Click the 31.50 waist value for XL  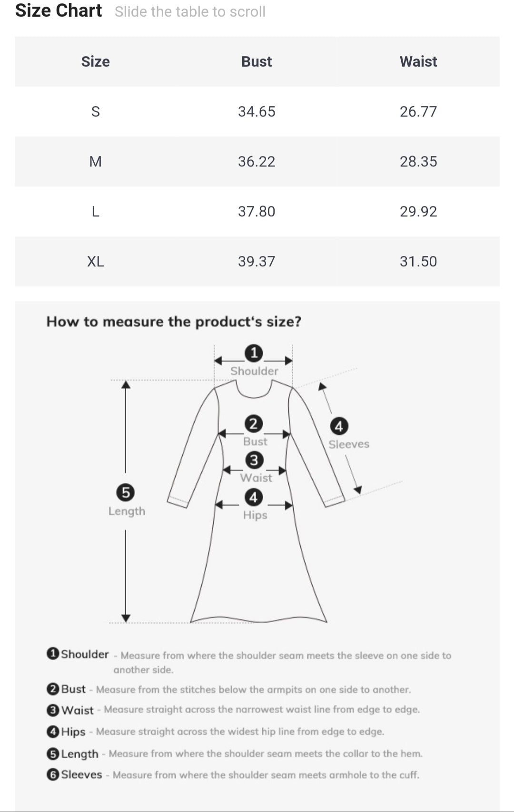point(418,262)
